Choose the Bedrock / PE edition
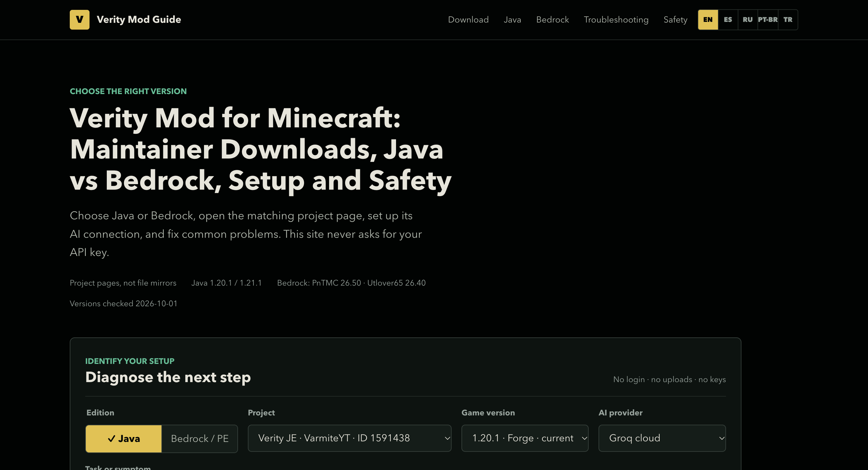868x470 pixels. [x=200, y=438]
